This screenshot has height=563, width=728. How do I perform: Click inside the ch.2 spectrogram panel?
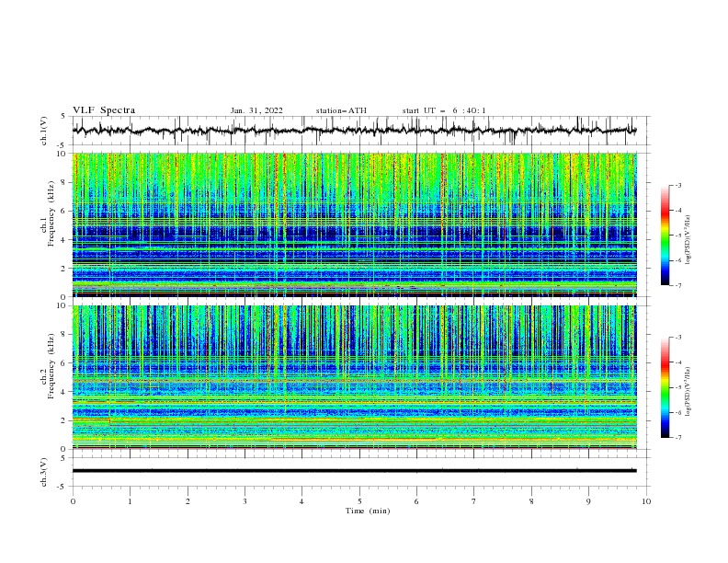point(354,377)
